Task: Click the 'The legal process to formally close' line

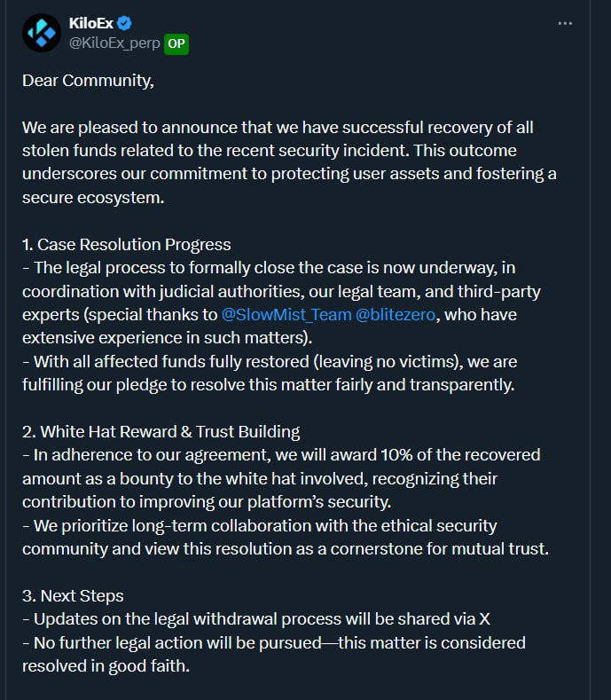Action: click(269, 268)
